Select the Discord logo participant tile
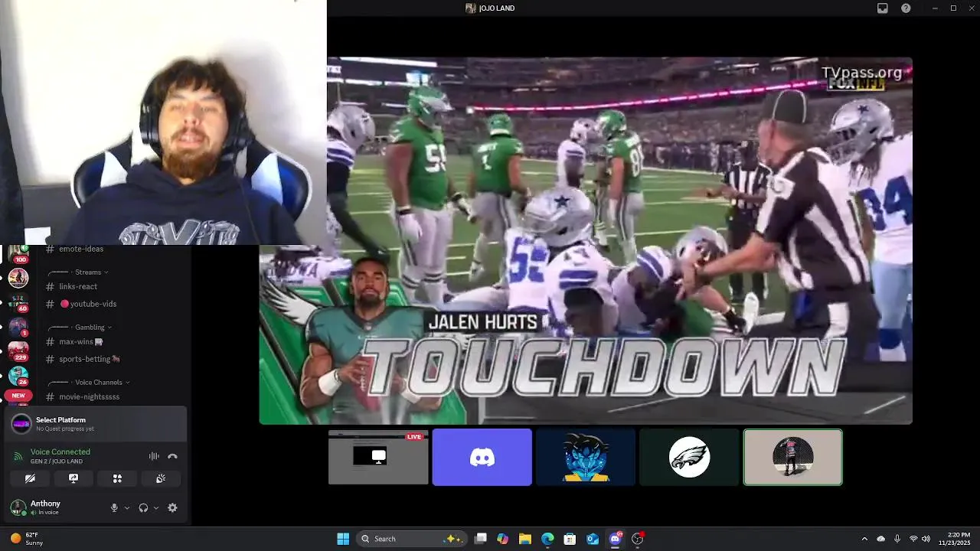Screen dimensions: 980x551 click(482, 457)
